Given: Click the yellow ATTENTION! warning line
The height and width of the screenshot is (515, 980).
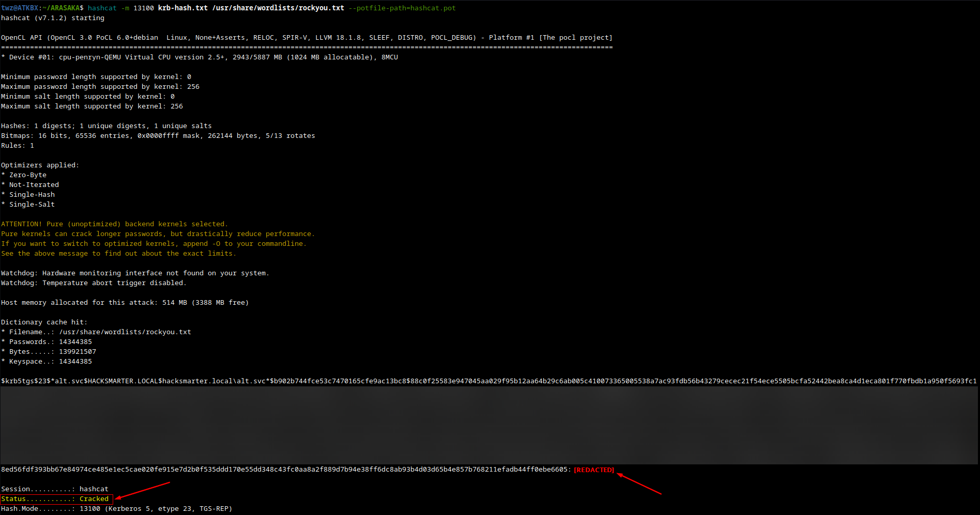Looking at the screenshot, I should pyautogui.click(x=114, y=224).
